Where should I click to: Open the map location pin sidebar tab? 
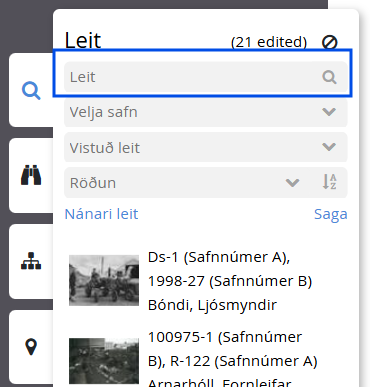[31, 347]
